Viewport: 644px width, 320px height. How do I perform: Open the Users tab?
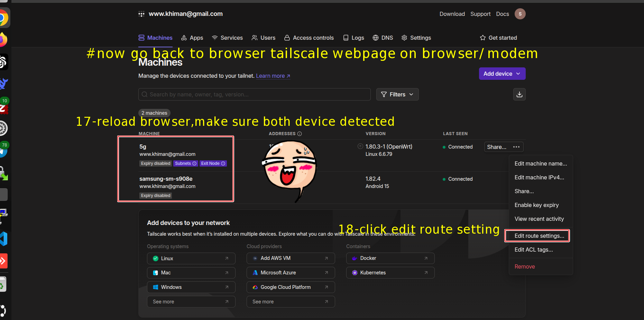click(x=264, y=38)
